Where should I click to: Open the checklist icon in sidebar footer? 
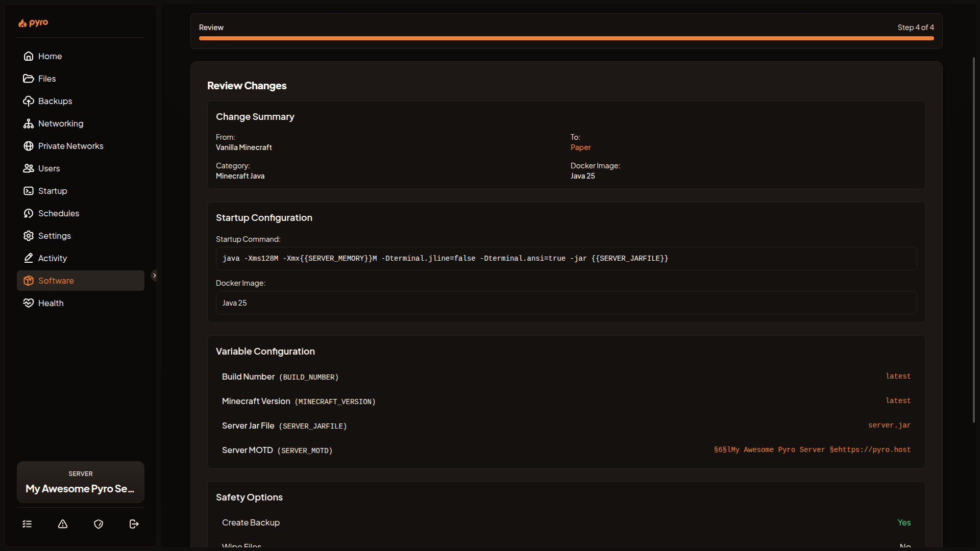(27, 524)
